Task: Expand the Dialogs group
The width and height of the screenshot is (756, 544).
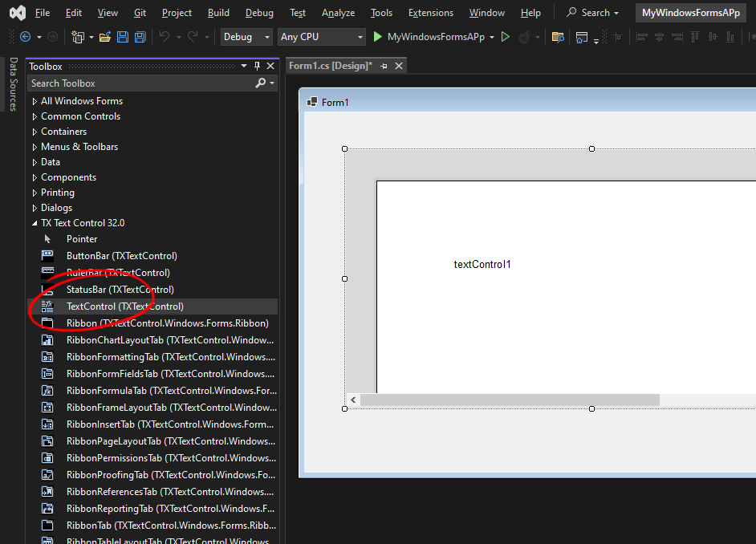Action: coord(35,208)
